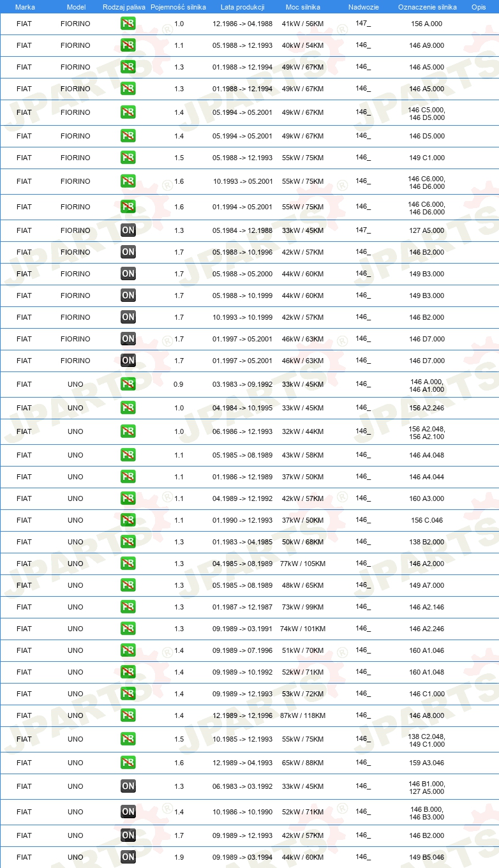
Task: Select power cell '41kW / 56KM'
Action: (x=303, y=24)
